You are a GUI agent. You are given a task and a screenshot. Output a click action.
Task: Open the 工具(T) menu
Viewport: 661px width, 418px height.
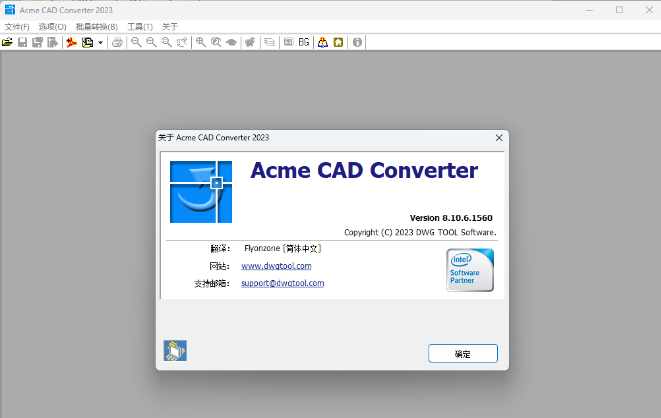click(140, 26)
